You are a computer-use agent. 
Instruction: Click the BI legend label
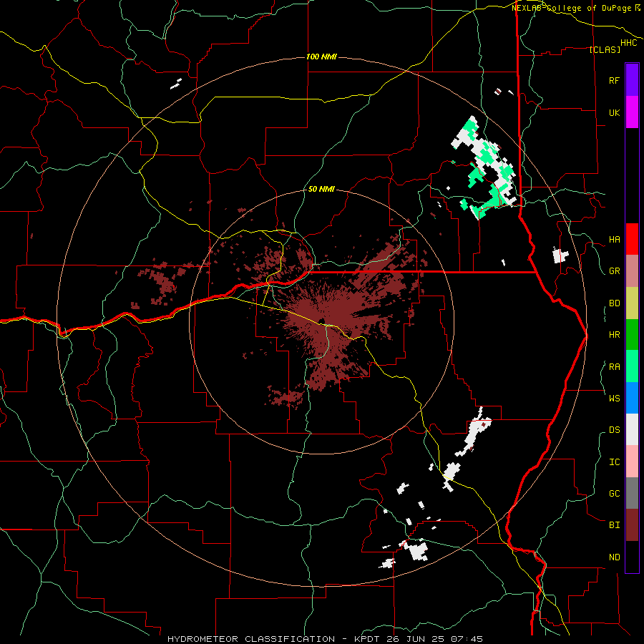point(614,525)
